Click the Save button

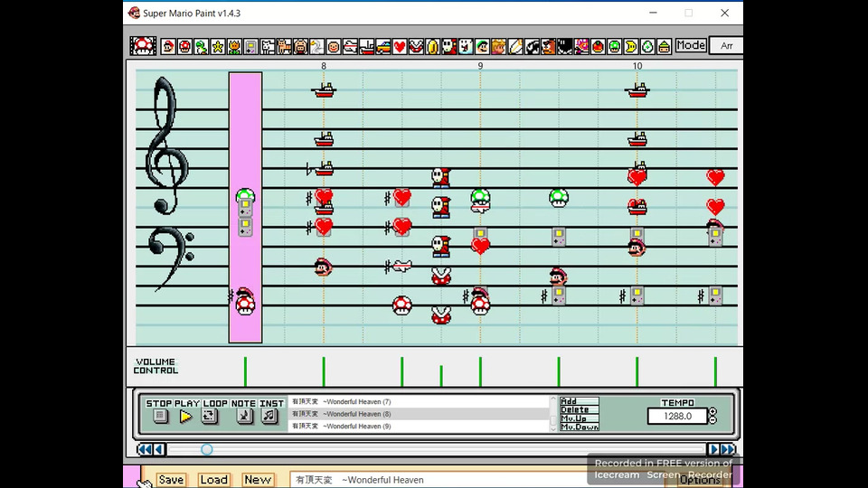[171, 480]
